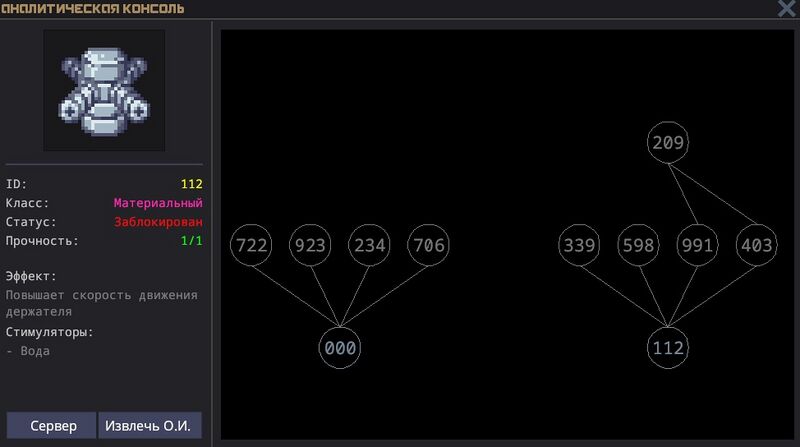Click the Материальный class value

click(x=158, y=203)
